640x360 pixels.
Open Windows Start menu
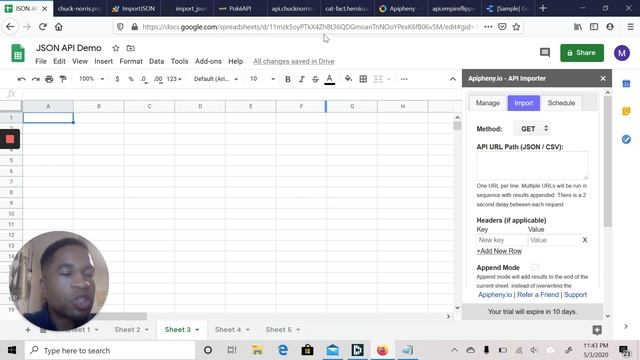(x=12, y=350)
